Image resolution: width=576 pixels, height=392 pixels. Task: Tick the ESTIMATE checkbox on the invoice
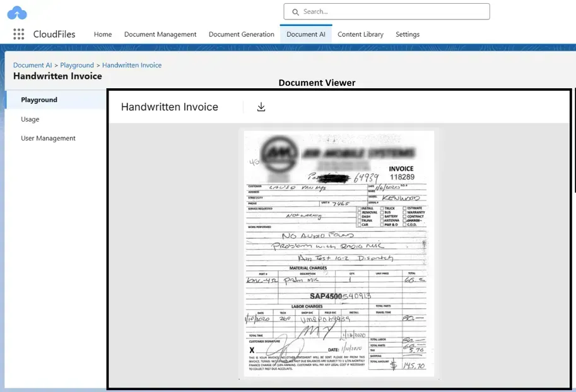[x=404, y=208]
